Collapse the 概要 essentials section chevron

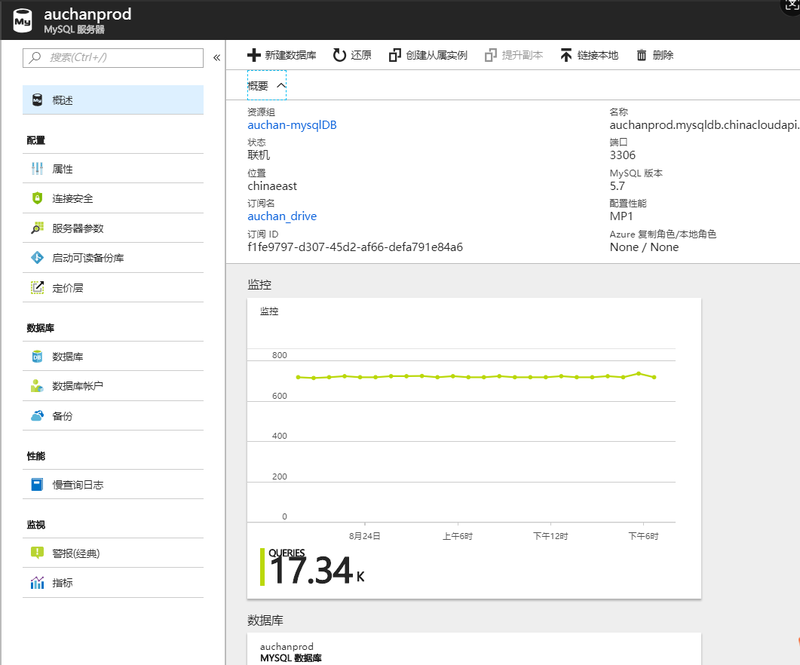281,86
